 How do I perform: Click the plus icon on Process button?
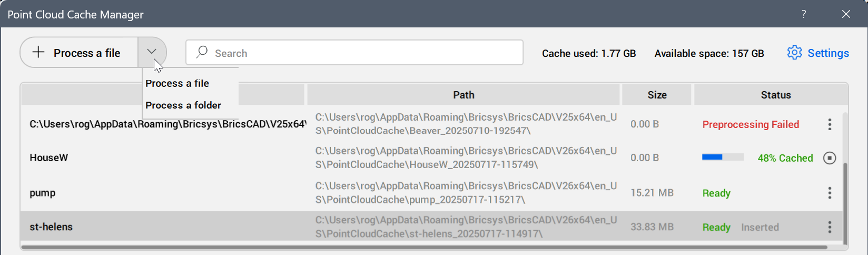coord(38,52)
